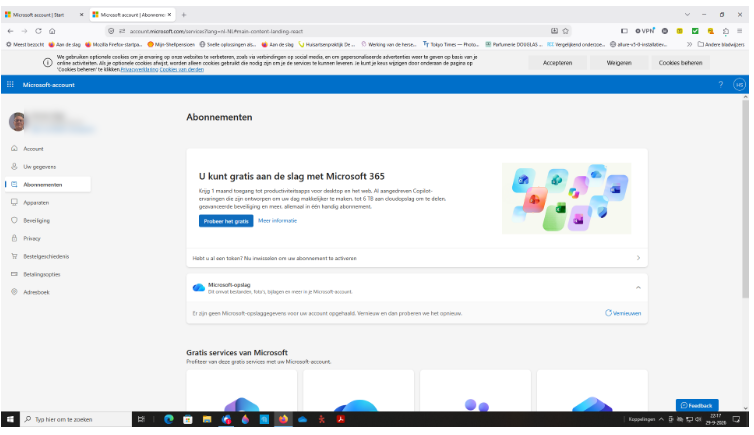Expand the token redemption row chevron

pos(638,258)
